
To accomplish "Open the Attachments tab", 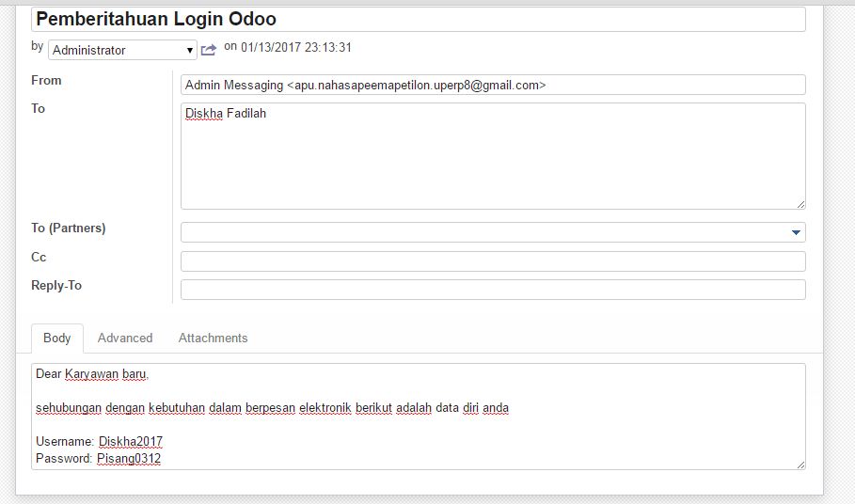I will [214, 338].
